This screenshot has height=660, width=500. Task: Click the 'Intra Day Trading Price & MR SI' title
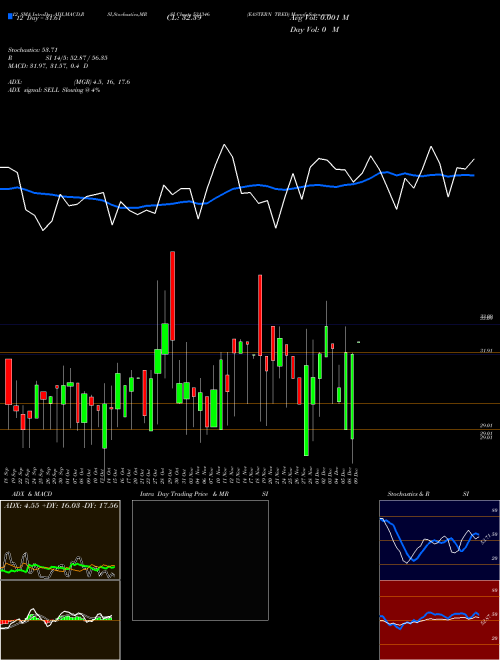tap(204, 494)
